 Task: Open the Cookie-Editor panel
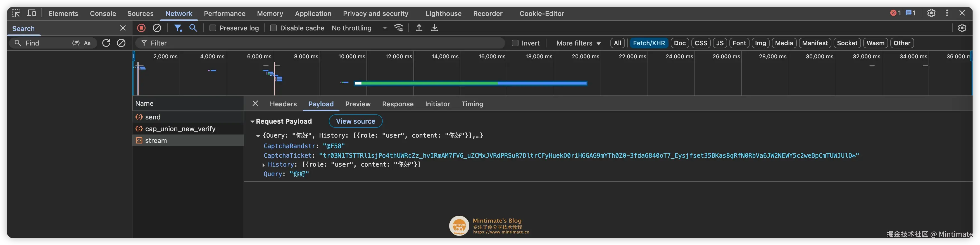click(541, 13)
